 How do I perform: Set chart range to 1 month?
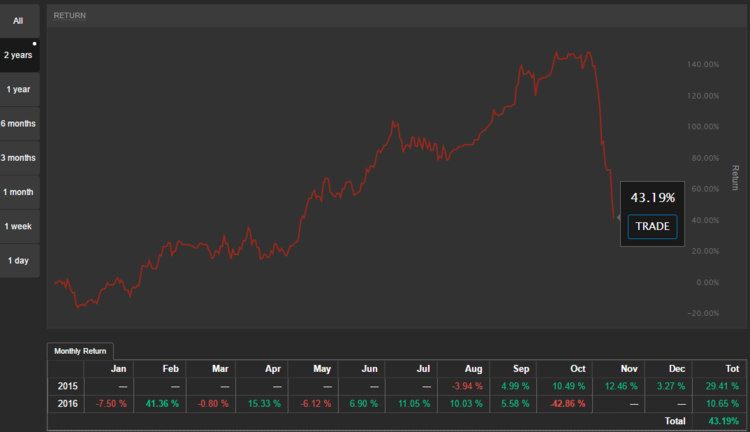(18, 192)
